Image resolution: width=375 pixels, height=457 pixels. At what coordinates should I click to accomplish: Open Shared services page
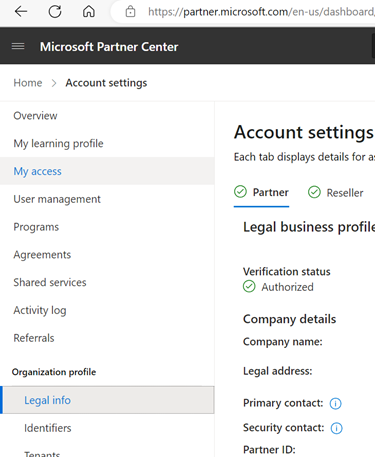pyautogui.click(x=107, y=282)
